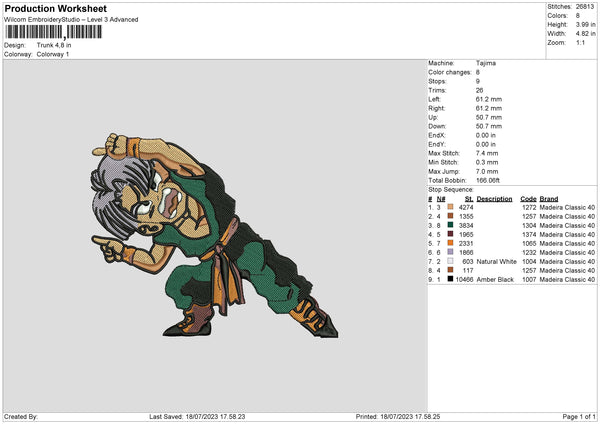Viewport: 600px width, 424px height.
Task: Pick the lavender swatch in stop 6
Action: tap(451, 252)
